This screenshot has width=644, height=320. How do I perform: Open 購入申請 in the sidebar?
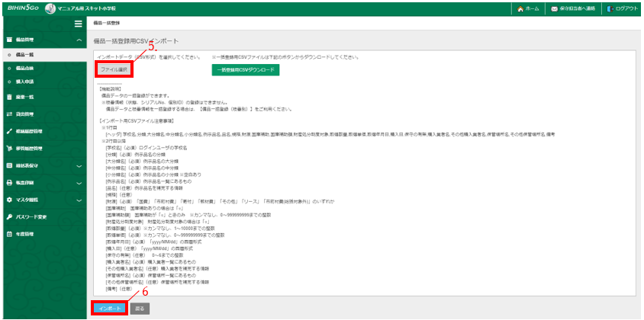pos(25,80)
